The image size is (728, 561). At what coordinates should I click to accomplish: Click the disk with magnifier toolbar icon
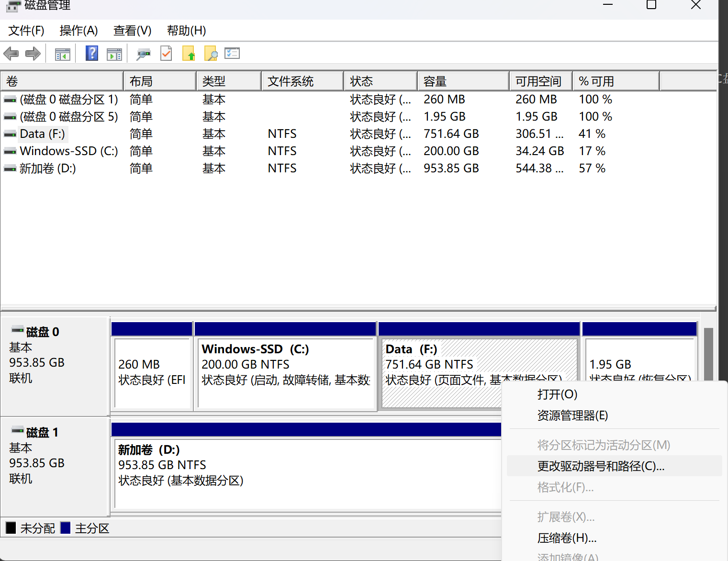143,54
